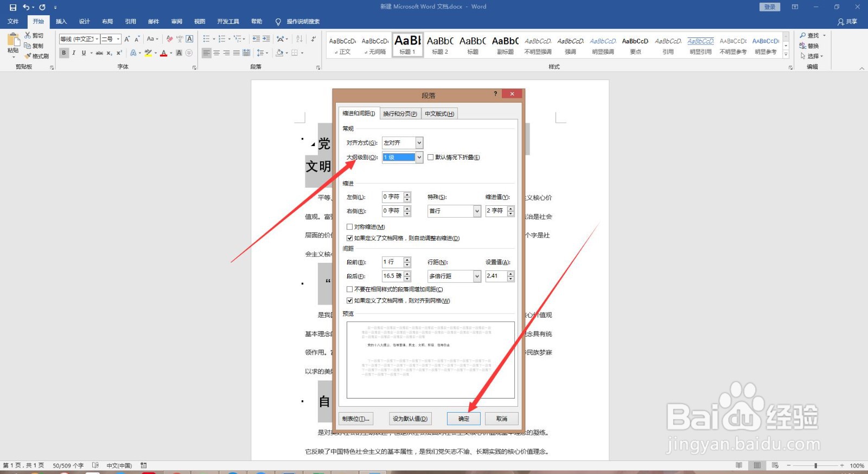Viewport: 868px width, 474px height.
Task: Click the Save icon in quick access toolbar
Action: pyautogui.click(x=13, y=7)
